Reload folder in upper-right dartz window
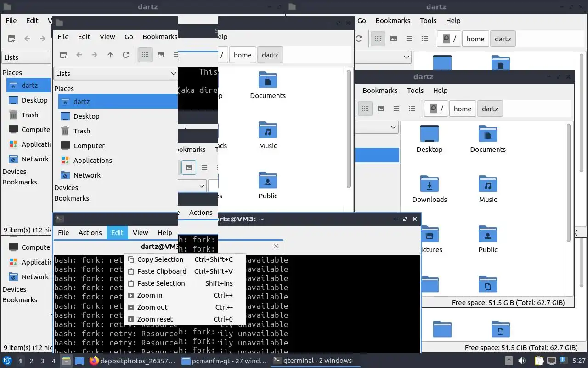The height and width of the screenshot is (368, 588). (x=359, y=39)
